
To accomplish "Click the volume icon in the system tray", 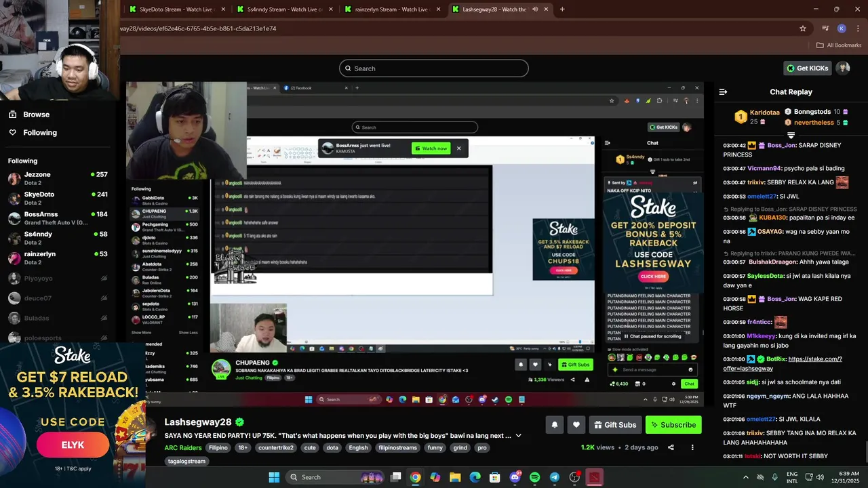I will (820, 477).
